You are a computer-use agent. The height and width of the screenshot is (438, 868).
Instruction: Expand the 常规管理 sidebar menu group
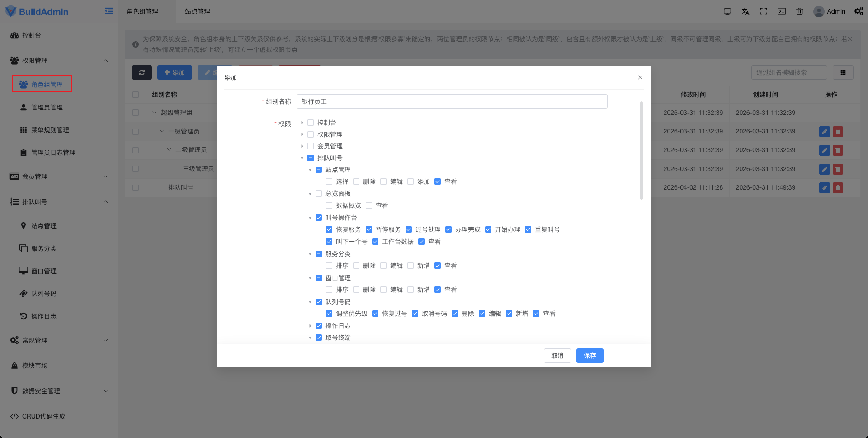(x=59, y=340)
